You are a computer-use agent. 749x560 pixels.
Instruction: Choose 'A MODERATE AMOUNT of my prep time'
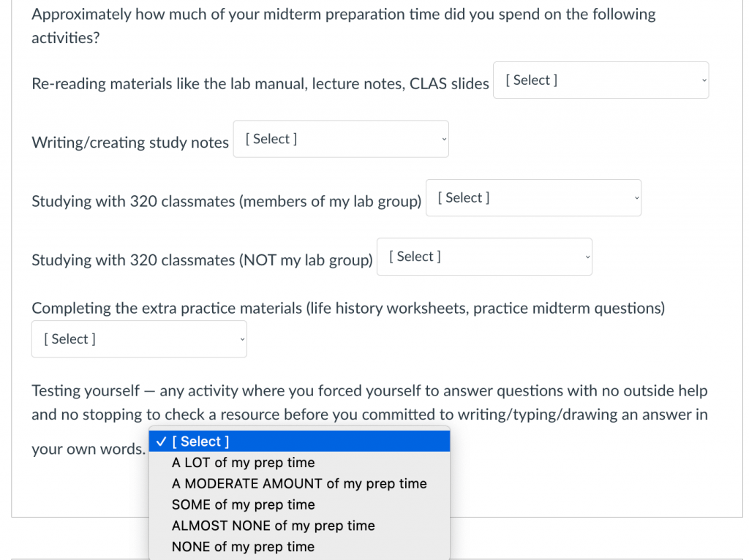[299, 484]
